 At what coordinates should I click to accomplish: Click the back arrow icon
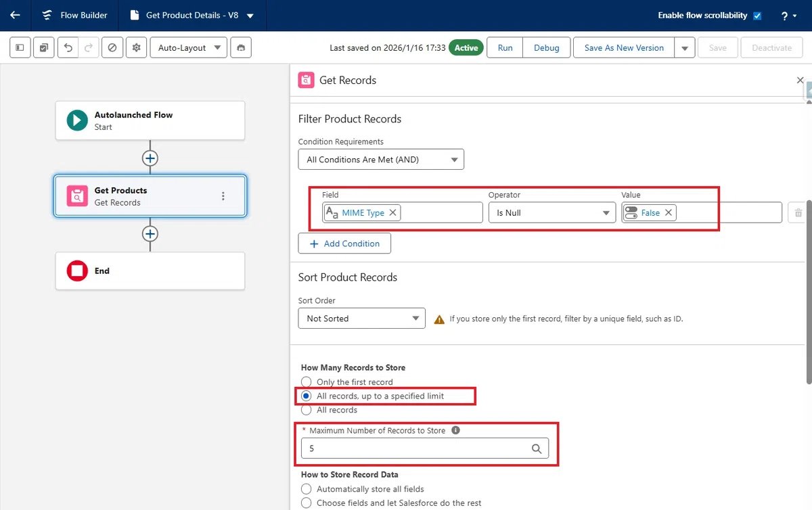15,15
